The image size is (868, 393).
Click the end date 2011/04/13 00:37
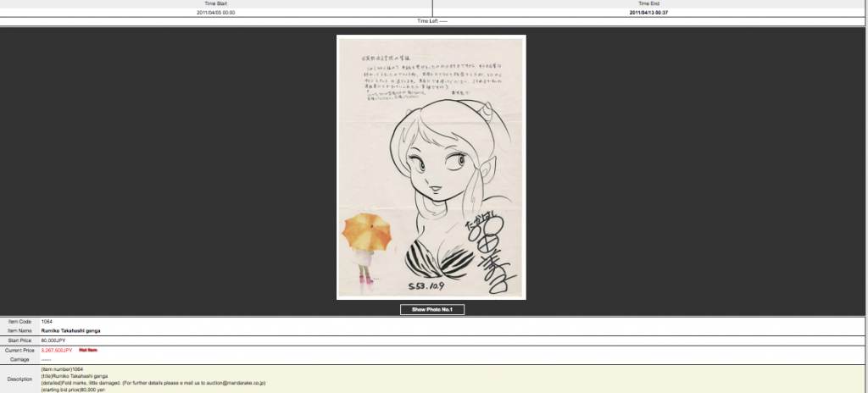(648, 12)
